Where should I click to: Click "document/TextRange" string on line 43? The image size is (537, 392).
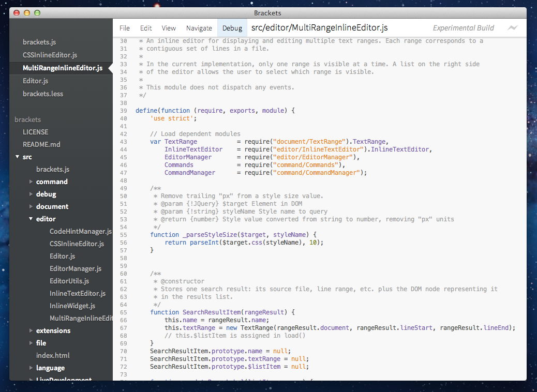click(309, 142)
